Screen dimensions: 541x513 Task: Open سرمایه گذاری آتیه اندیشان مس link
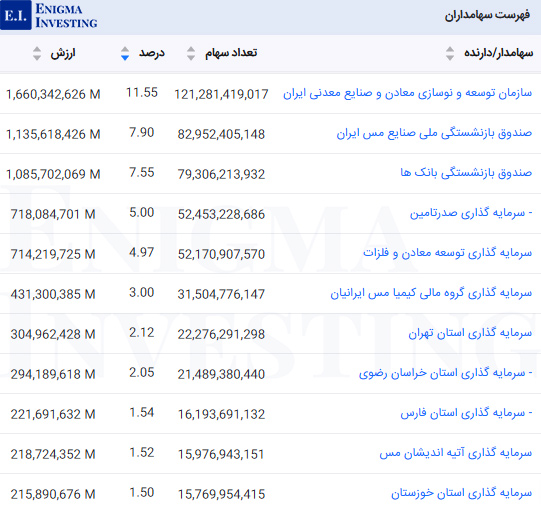coord(456,453)
